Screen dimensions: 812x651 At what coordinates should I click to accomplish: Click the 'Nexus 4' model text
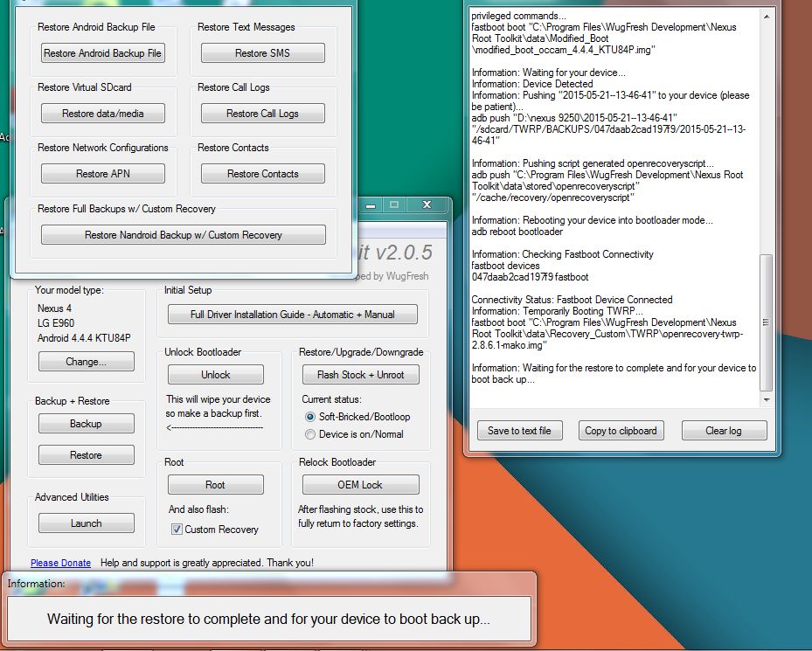54,308
